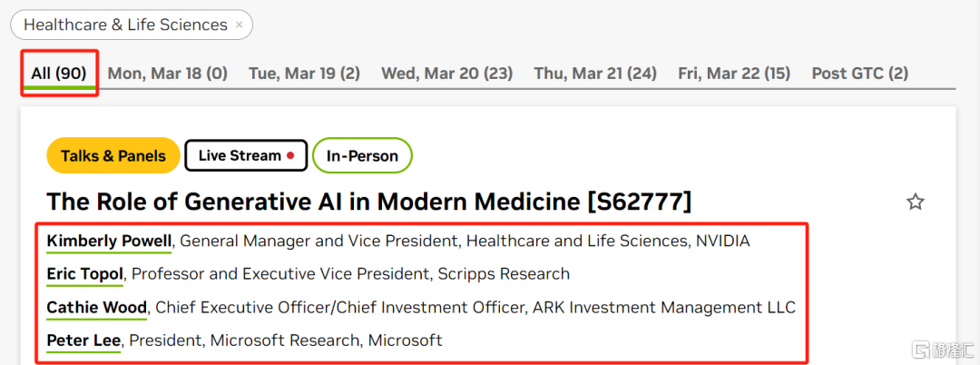Click the Talks & Panels tag
Image resolution: width=980 pixels, height=365 pixels.
pyautogui.click(x=113, y=156)
